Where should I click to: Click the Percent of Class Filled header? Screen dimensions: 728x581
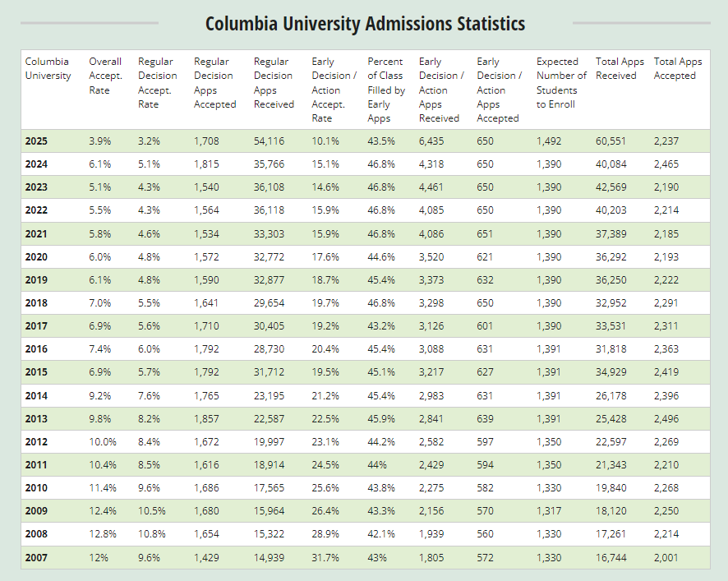[385, 90]
